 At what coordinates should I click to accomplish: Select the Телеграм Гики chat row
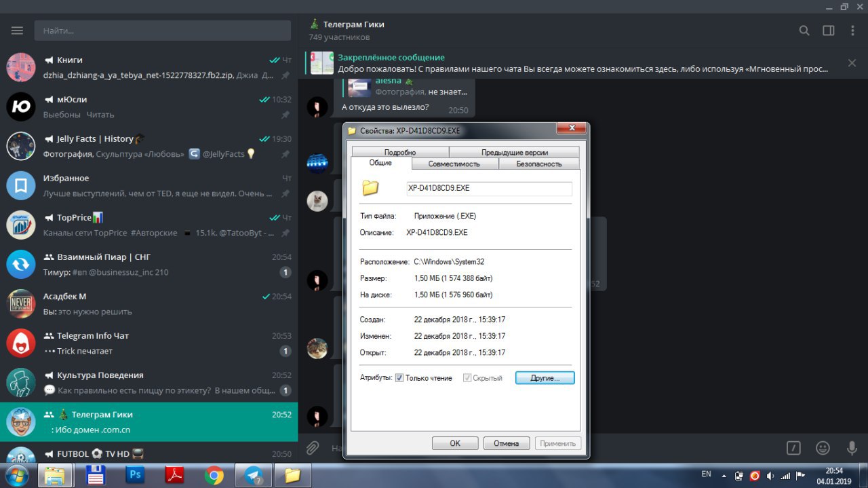[149, 421]
